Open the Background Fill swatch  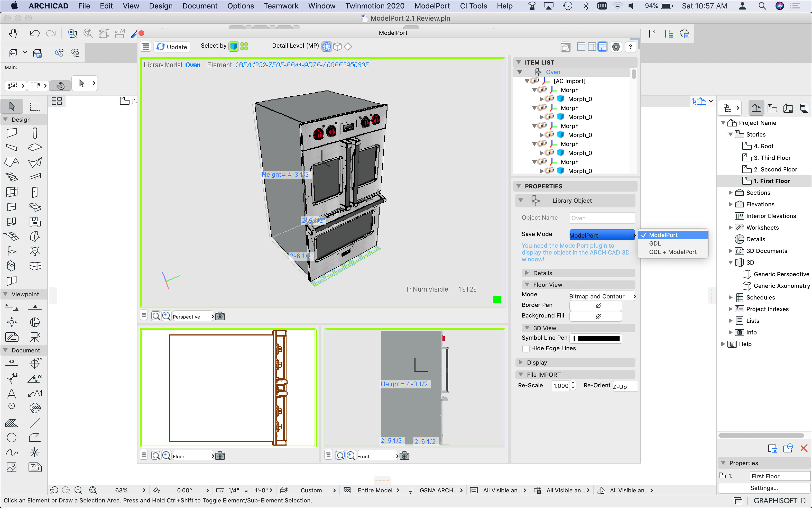pyautogui.click(x=596, y=316)
